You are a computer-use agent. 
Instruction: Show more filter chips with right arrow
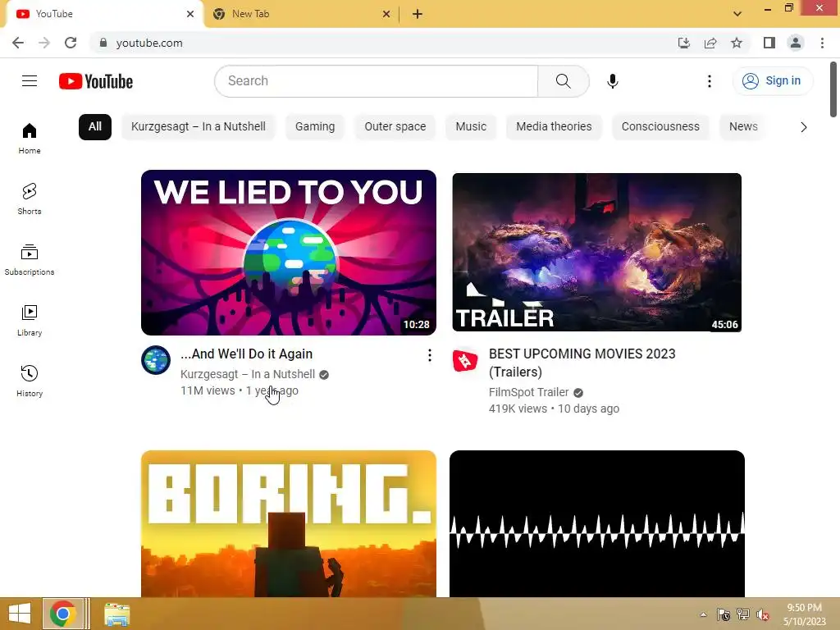click(x=803, y=127)
